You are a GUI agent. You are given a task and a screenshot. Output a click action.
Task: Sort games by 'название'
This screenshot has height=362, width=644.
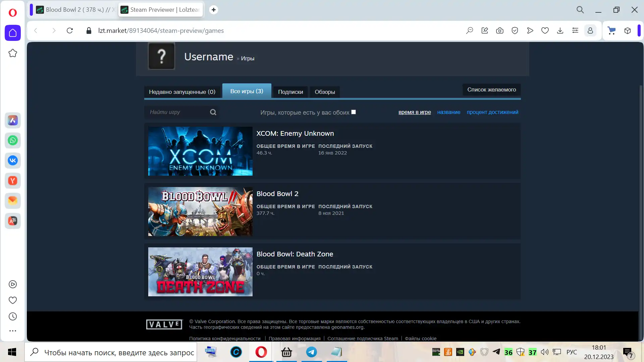coord(449,112)
